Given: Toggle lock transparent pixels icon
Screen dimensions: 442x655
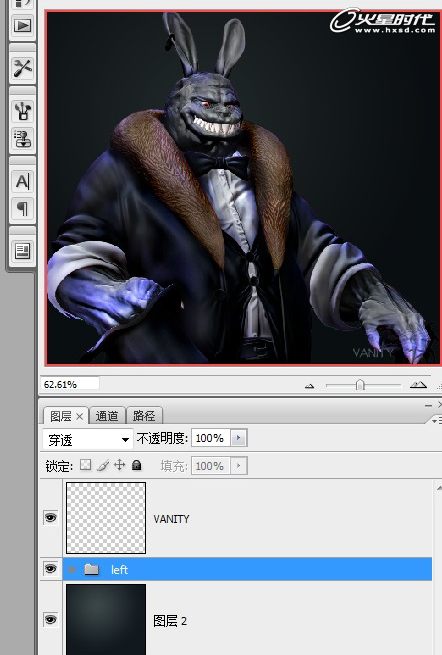Looking at the screenshot, I should click(x=86, y=465).
